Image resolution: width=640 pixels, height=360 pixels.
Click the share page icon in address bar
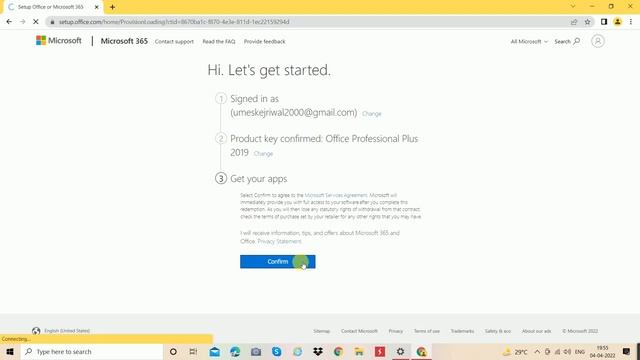[574, 22]
